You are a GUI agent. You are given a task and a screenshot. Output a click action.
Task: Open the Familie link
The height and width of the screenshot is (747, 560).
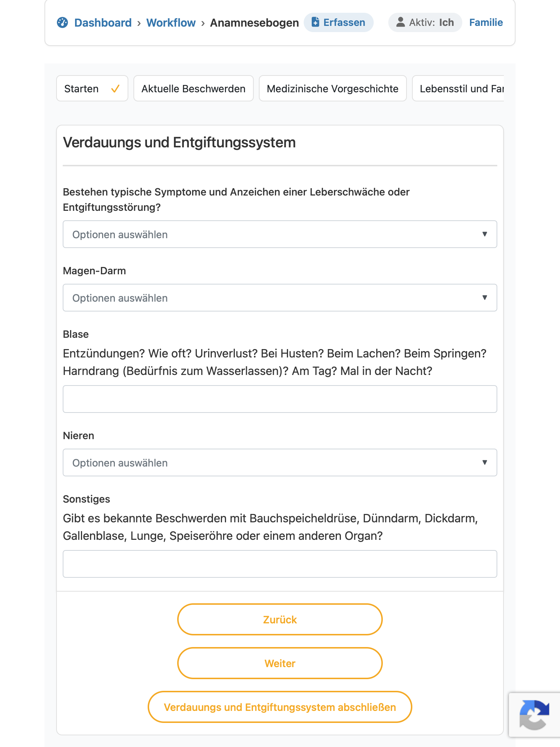coord(486,23)
